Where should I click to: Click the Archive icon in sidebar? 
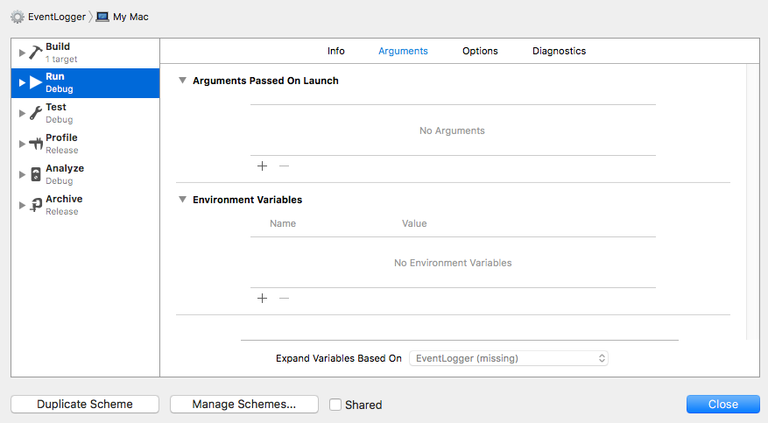tap(35, 204)
